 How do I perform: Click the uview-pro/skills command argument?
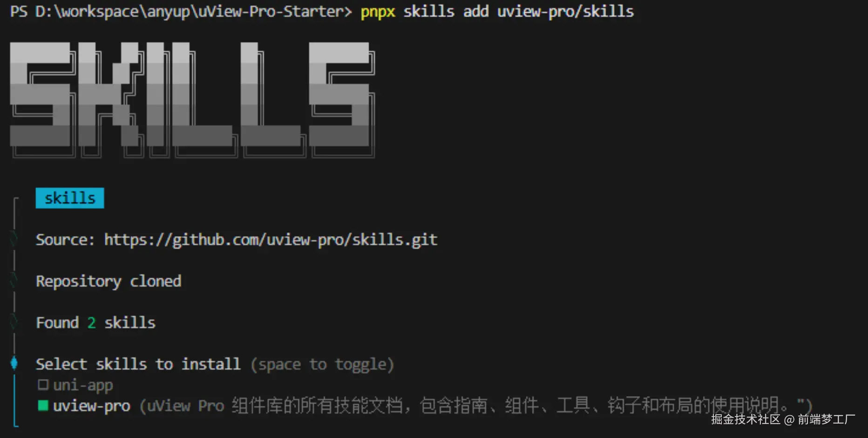[x=565, y=11]
